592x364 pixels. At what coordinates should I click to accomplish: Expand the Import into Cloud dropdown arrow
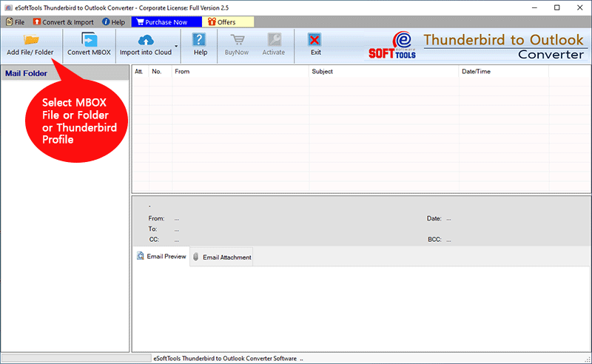[176, 46]
